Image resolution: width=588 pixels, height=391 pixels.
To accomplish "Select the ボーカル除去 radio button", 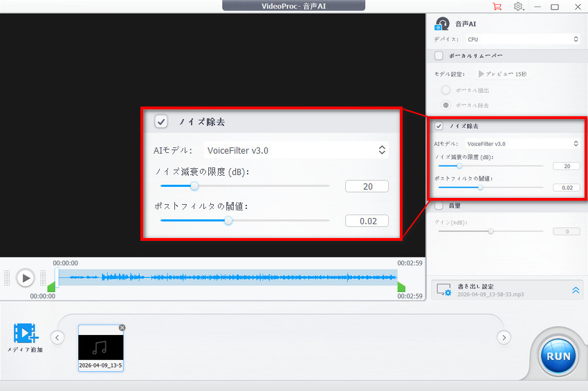I will pyautogui.click(x=445, y=105).
